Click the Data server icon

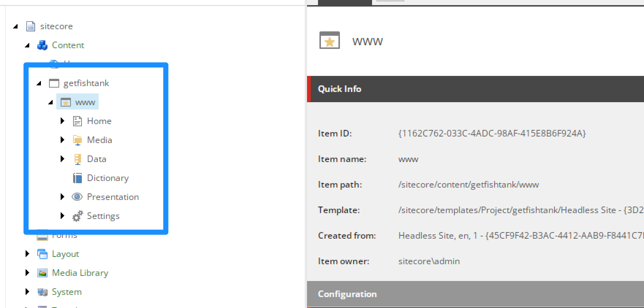pos(77,159)
